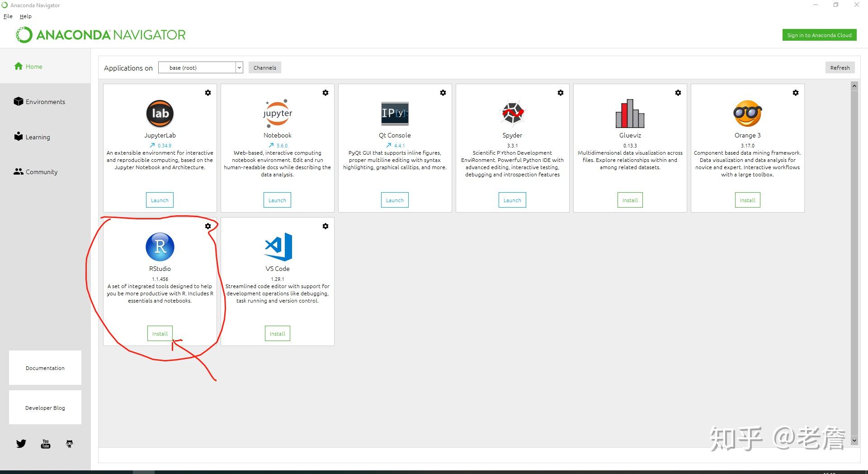The image size is (868, 474).
Task: Switch to the Environments tab
Action: (x=45, y=102)
